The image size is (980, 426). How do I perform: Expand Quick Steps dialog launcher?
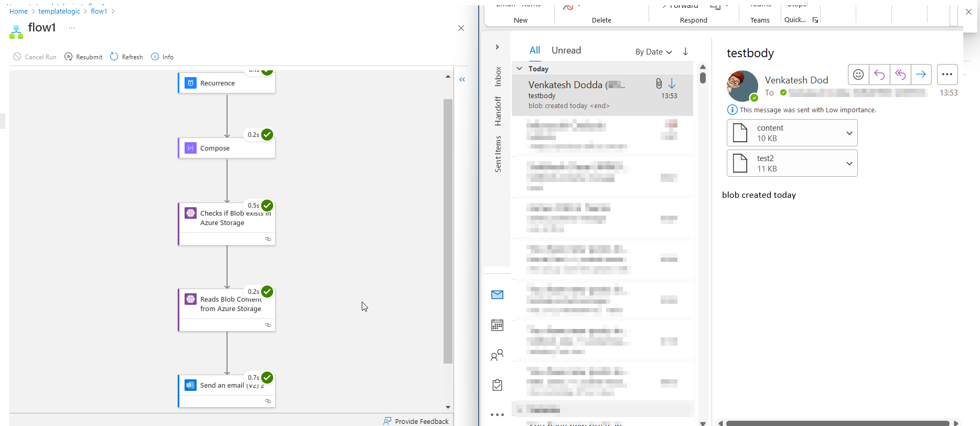[x=815, y=20]
